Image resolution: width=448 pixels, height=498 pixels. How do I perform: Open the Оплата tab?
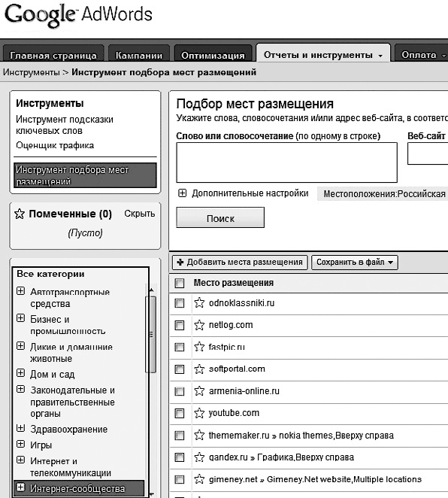(x=422, y=55)
